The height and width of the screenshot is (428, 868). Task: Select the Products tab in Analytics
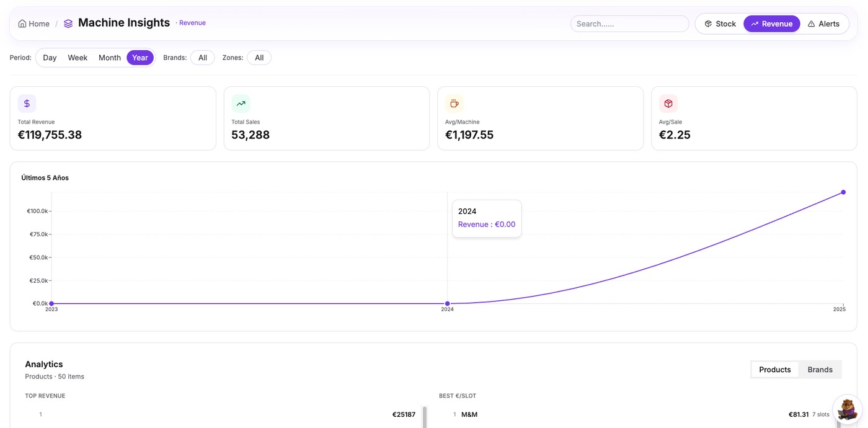[x=774, y=369]
